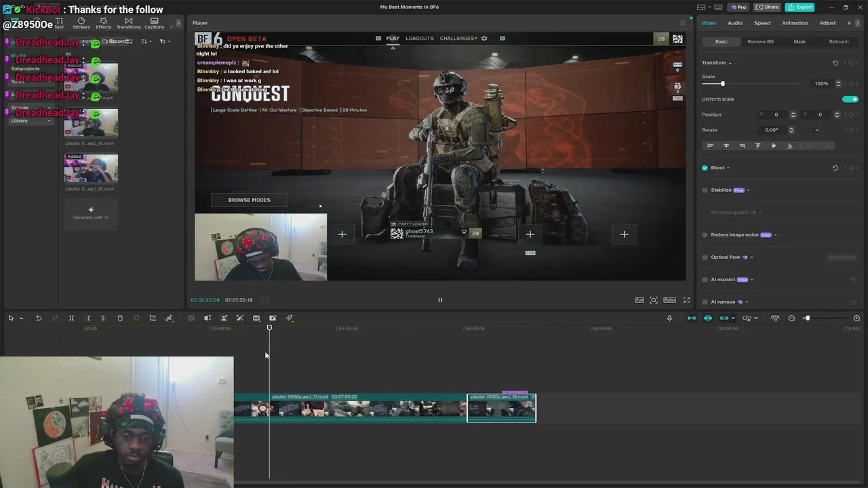Adjust the Scale slider
The height and width of the screenshot is (488, 868).
pos(753,83)
